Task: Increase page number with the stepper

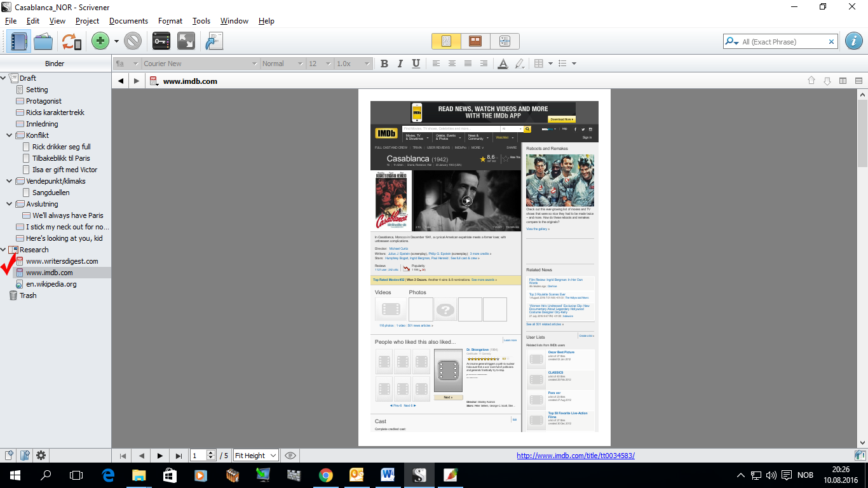Action: pyautogui.click(x=212, y=453)
